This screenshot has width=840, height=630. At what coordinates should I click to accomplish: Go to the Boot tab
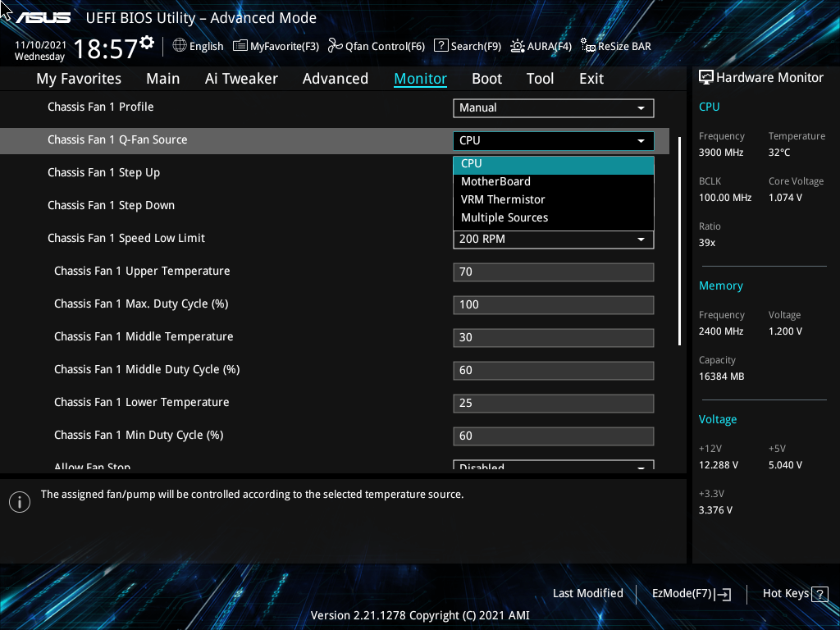486,79
